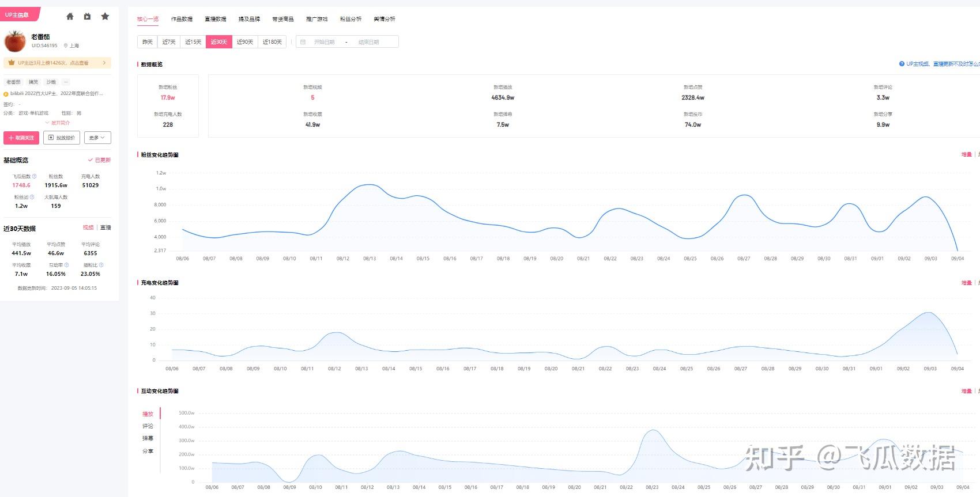Click the 1748.6 飞瓜指数 value

[21, 185]
